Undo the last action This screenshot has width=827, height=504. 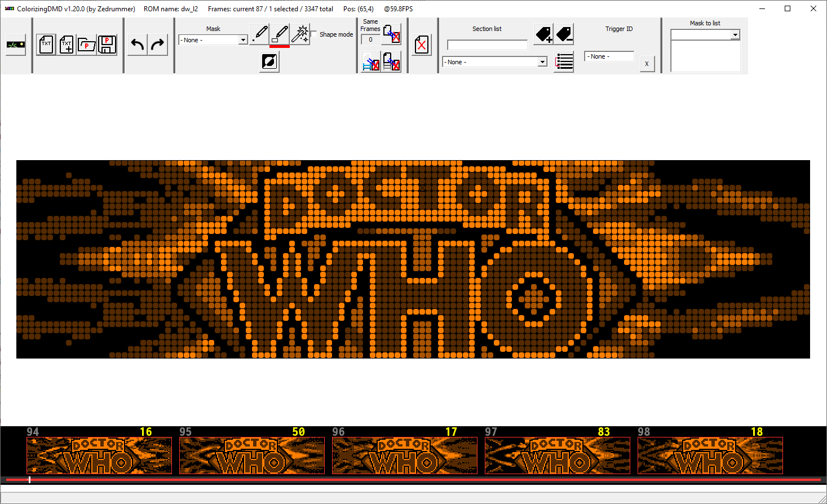[138, 45]
